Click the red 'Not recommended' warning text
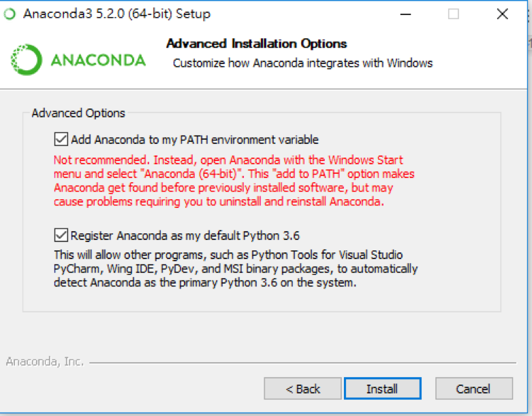The height and width of the screenshot is (416, 532). (234, 181)
